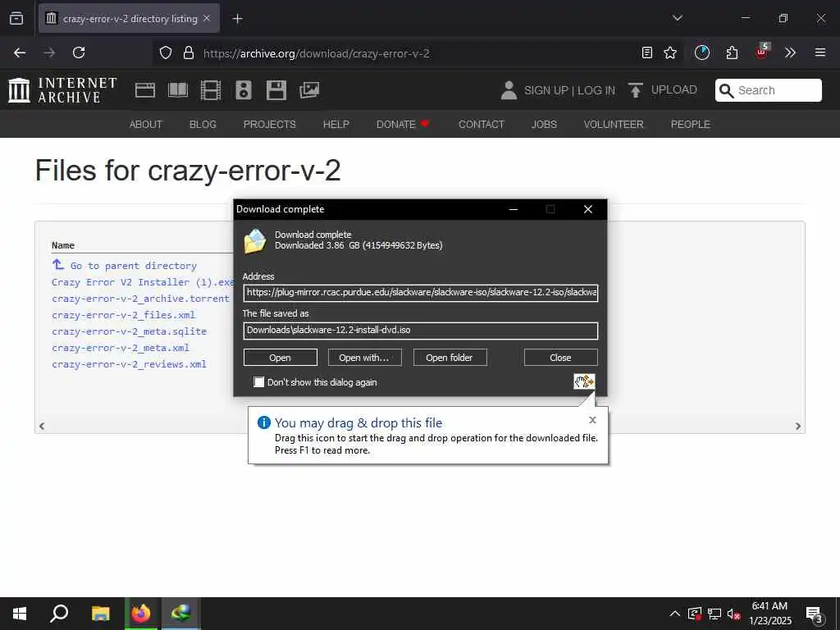Enable Don't show this dialog again

tap(258, 382)
